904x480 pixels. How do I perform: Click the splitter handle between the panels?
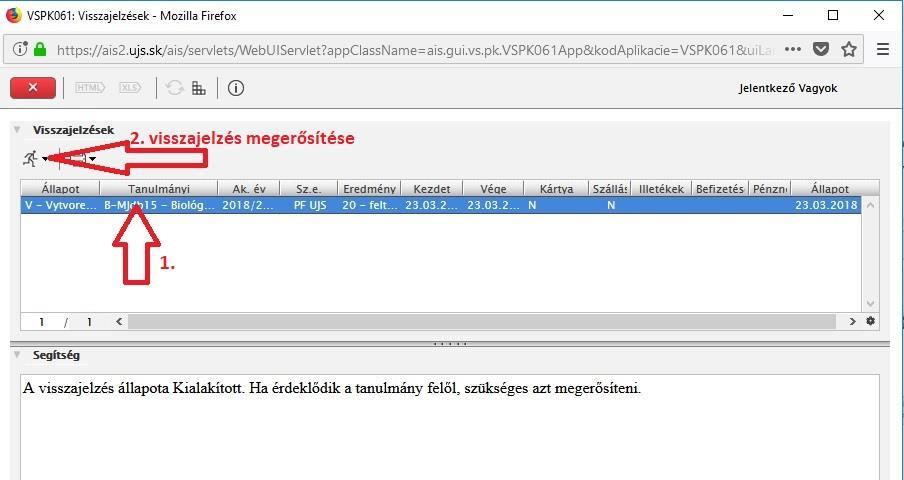(x=450, y=344)
